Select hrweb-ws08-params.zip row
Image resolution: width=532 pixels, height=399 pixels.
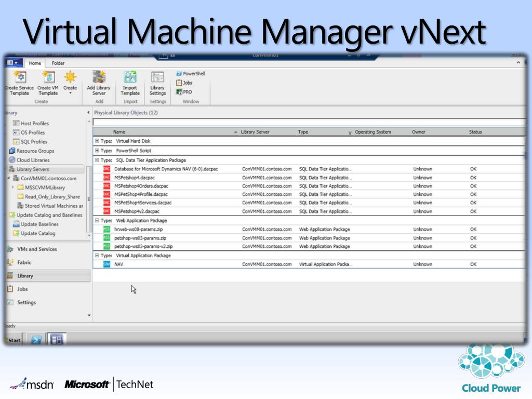pos(309,229)
